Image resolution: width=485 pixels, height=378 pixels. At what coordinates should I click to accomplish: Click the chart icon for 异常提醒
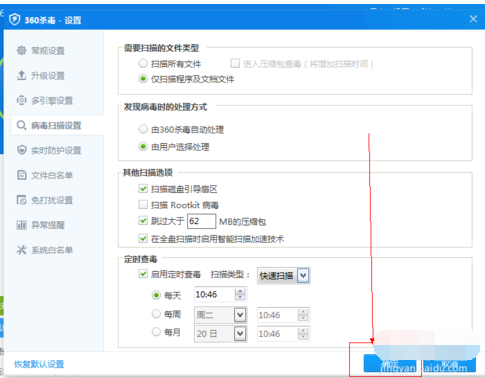tap(22, 225)
